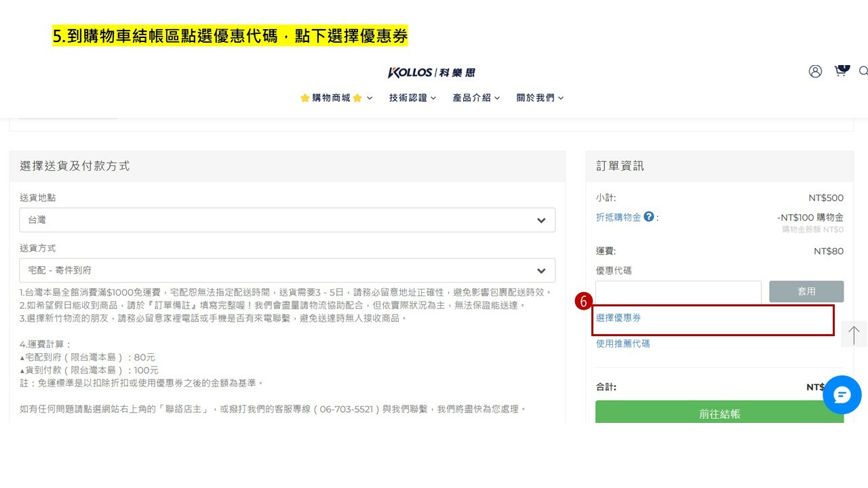Expand the 送貨地點 dropdown showing 台灣

pyautogui.click(x=287, y=220)
